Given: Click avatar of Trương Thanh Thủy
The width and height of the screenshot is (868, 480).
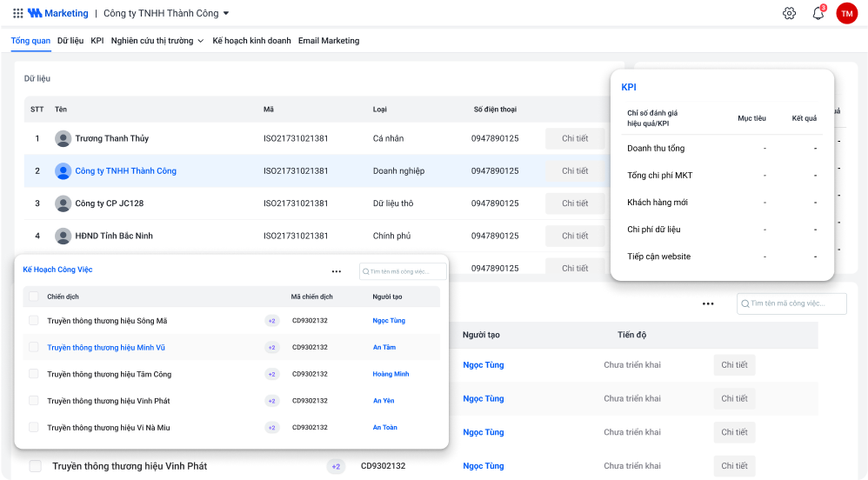Looking at the screenshot, I should click(x=63, y=138).
